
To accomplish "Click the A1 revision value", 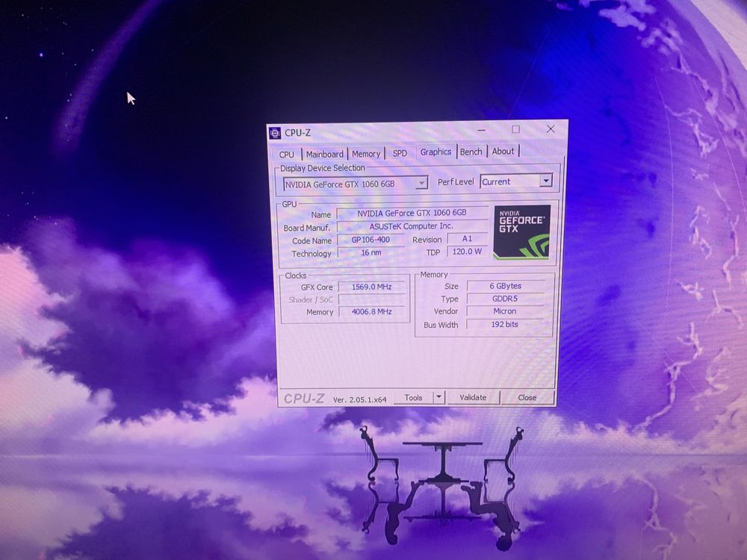I will click(x=468, y=239).
